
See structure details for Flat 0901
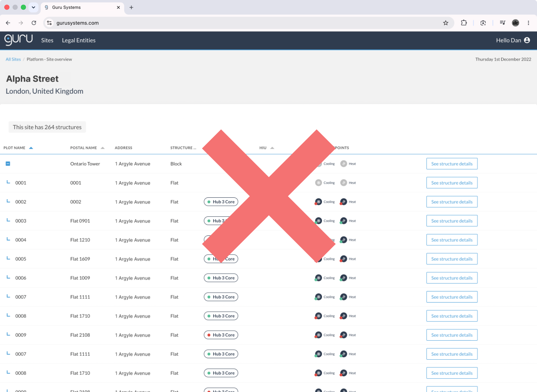click(x=452, y=221)
